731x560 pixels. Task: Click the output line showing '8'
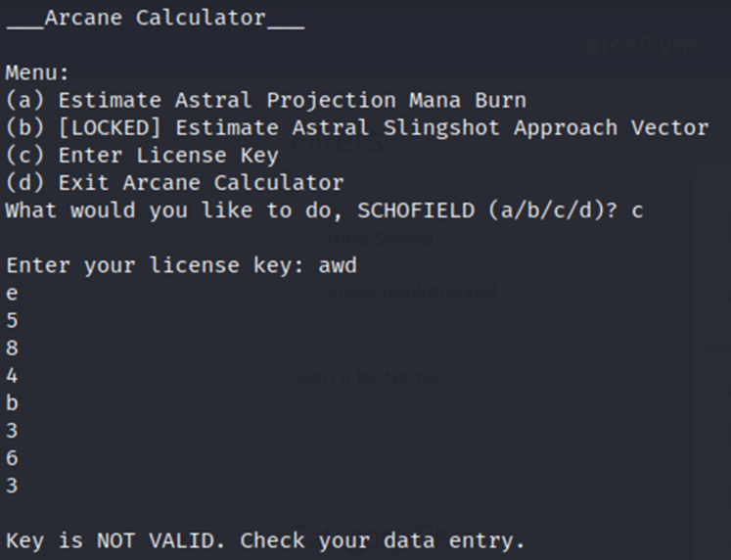(x=12, y=348)
